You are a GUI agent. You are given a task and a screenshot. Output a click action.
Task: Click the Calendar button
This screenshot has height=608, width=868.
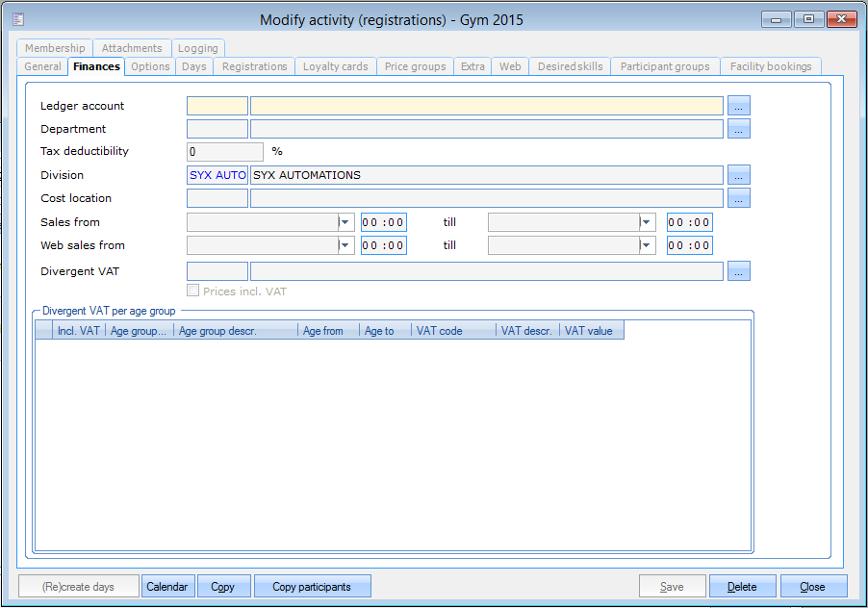point(167,587)
